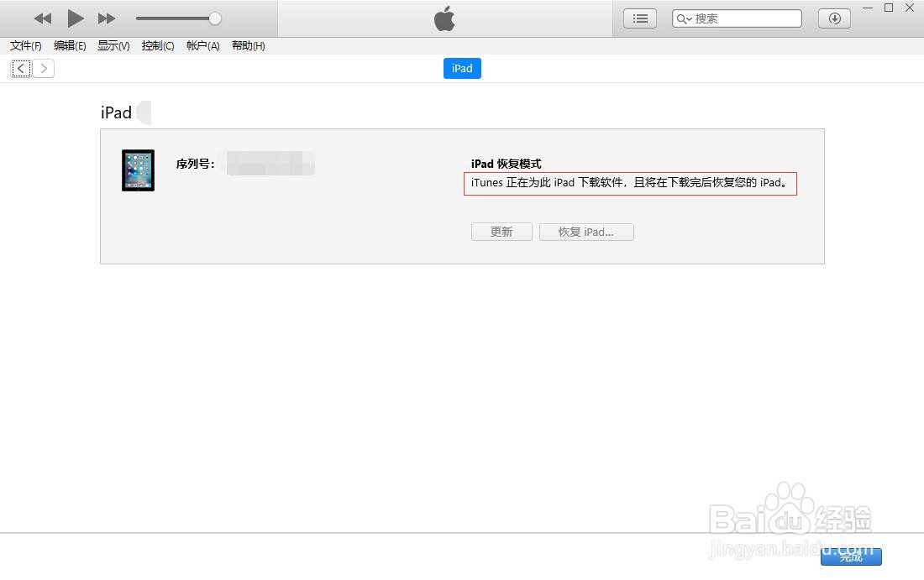This screenshot has width=924, height=580.
Task: Click the 更新 update button
Action: pos(501,232)
